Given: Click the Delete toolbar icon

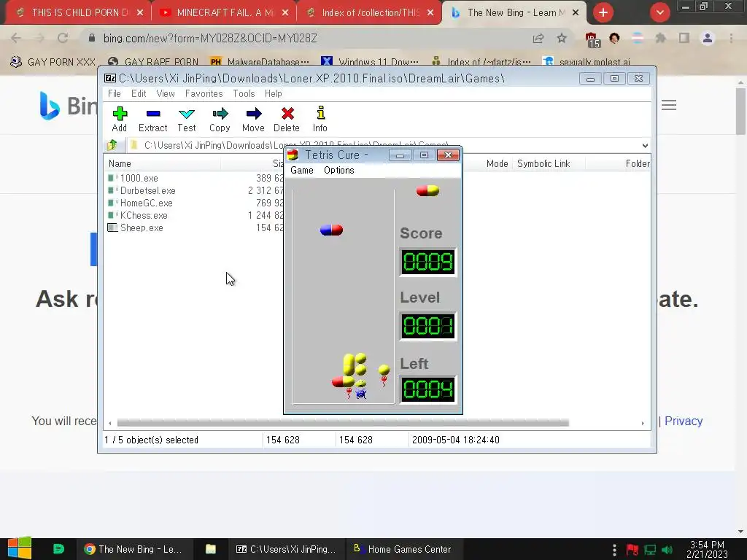Looking at the screenshot, I should 287,119.
